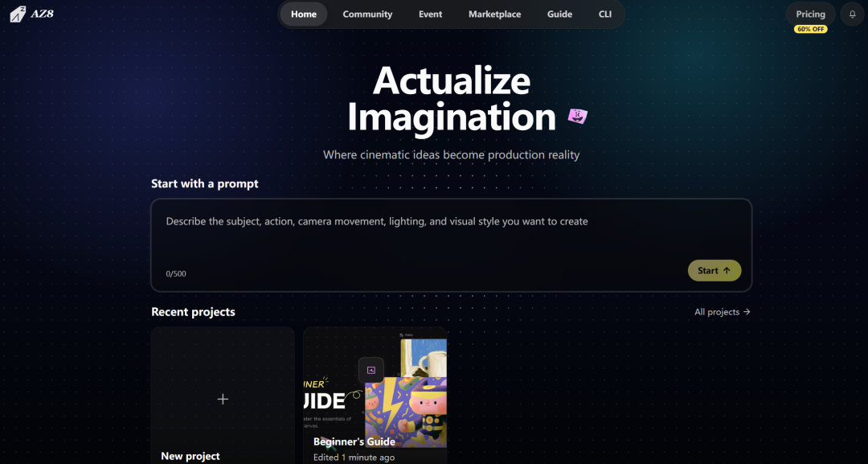Select the Guide tab

(559, 14)
